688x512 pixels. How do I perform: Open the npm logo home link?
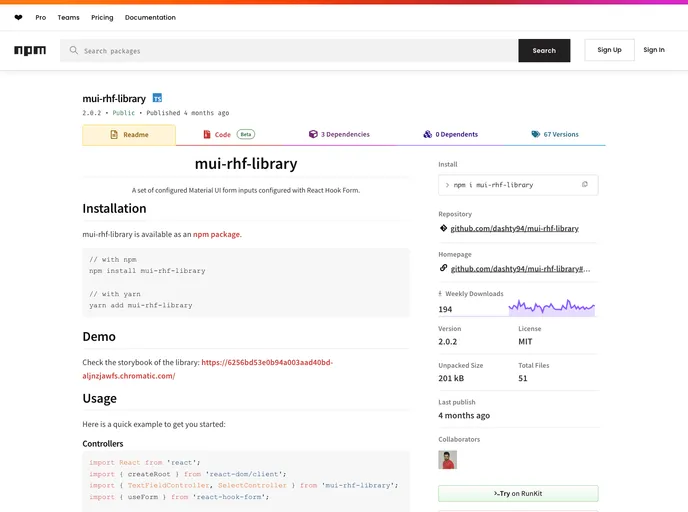coord(30,50)
